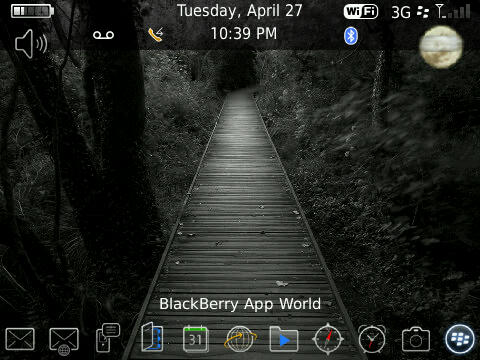View missed calls via phone icon

(x=156, y=34)
